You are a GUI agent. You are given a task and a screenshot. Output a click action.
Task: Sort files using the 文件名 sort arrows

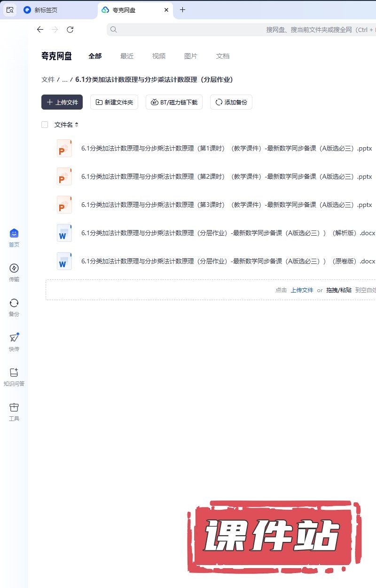(x=77, y=125)
